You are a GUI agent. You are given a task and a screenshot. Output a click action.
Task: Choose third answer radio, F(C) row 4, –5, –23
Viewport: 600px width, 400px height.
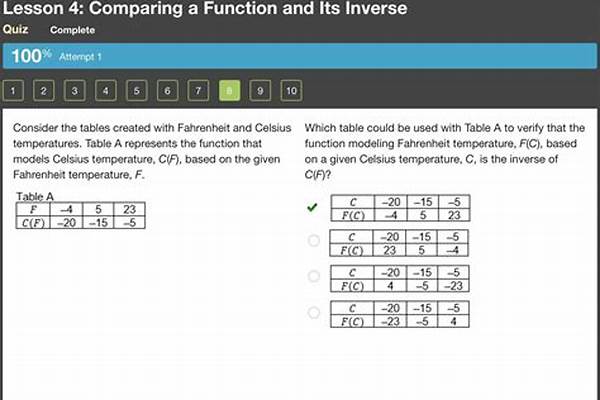[x=314, y=276]
